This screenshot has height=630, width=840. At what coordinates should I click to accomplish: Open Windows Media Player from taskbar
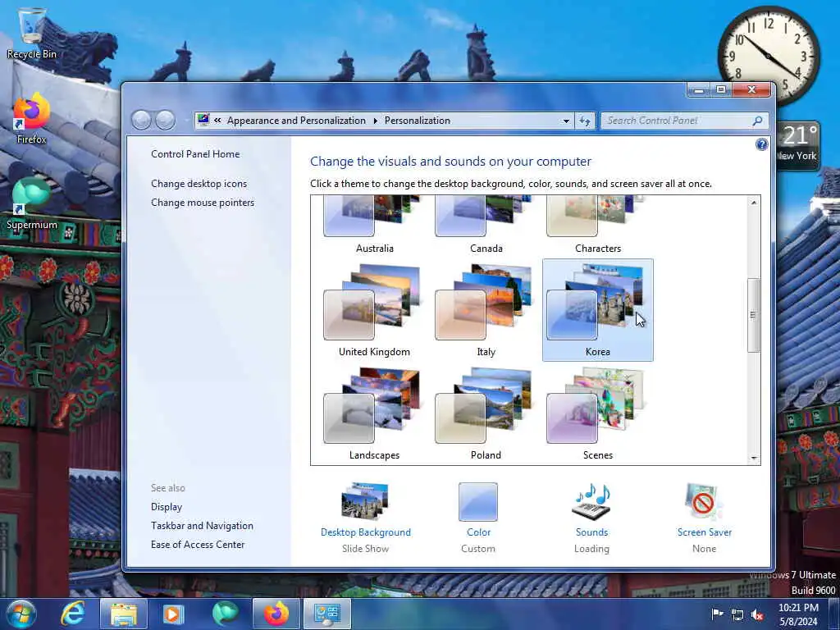[x=173, y=614]
